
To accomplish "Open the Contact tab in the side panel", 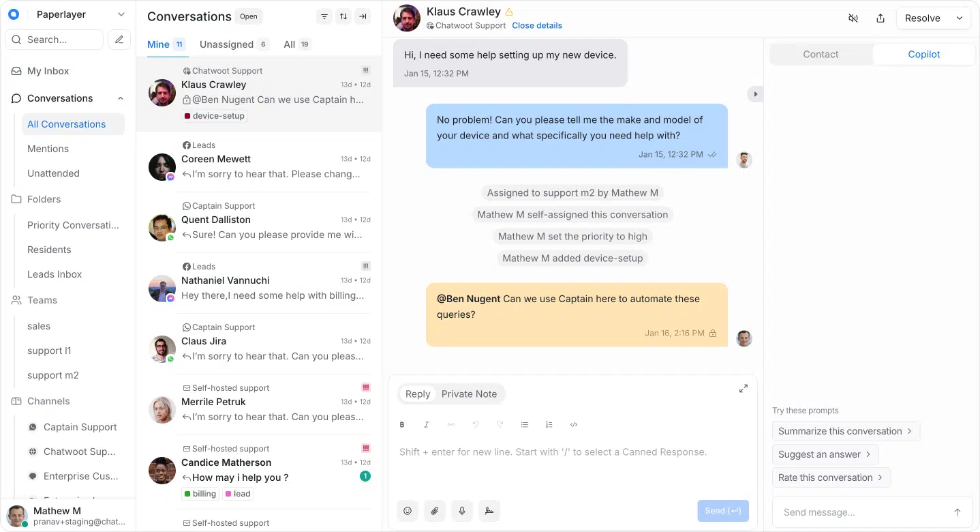I will [x=821, y=55].
